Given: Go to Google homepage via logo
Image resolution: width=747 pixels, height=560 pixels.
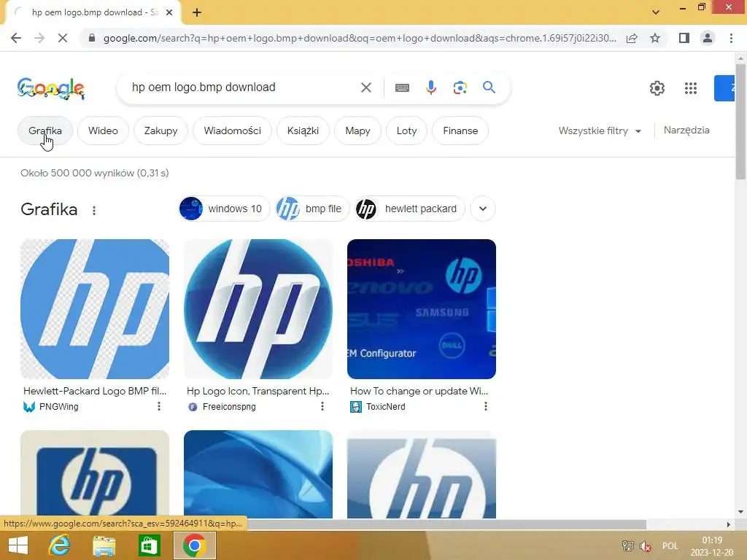Looking at the screenshot, I should pyautogui.click(x=51, y=88).
